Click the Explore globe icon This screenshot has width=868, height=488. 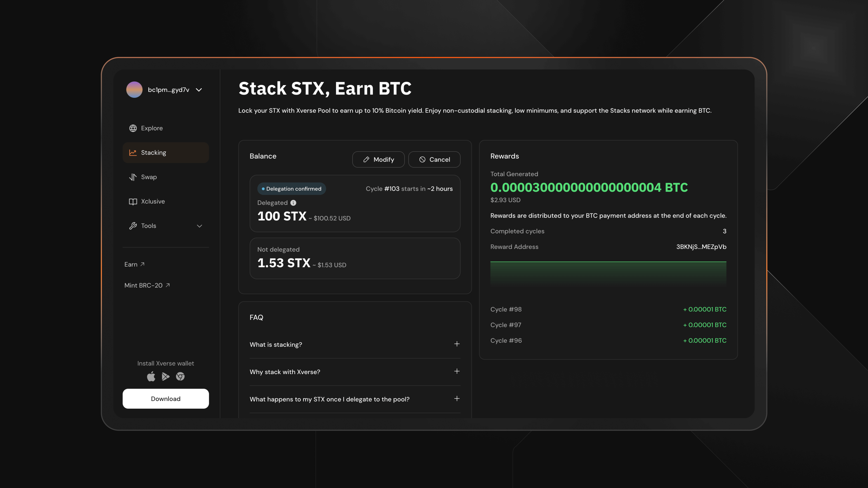pyautogui.click(x=133, y=128)
